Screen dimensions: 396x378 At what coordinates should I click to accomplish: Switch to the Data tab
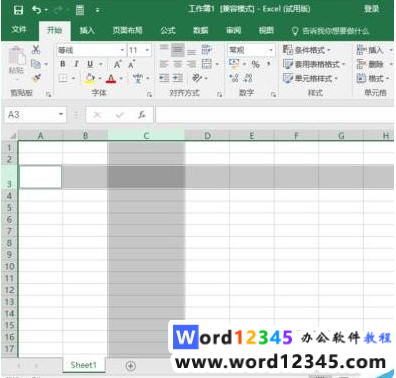click(x=201, y=31)
